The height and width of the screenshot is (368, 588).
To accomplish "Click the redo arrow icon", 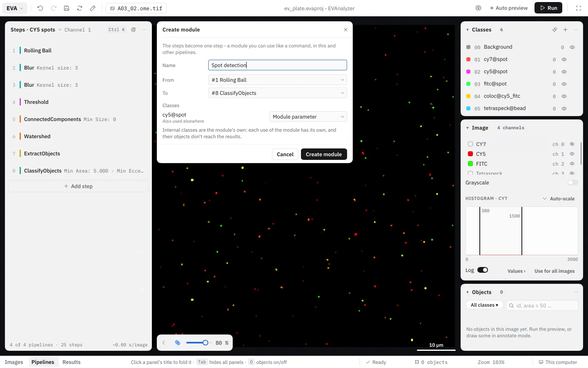I will [x=53, y=8].
